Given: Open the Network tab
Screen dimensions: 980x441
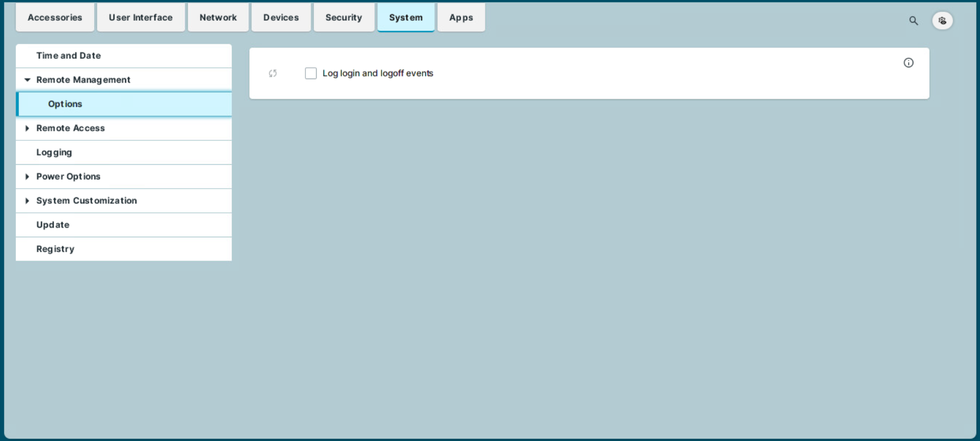Looking at the screenshot, I should click(x=218, y=18).
